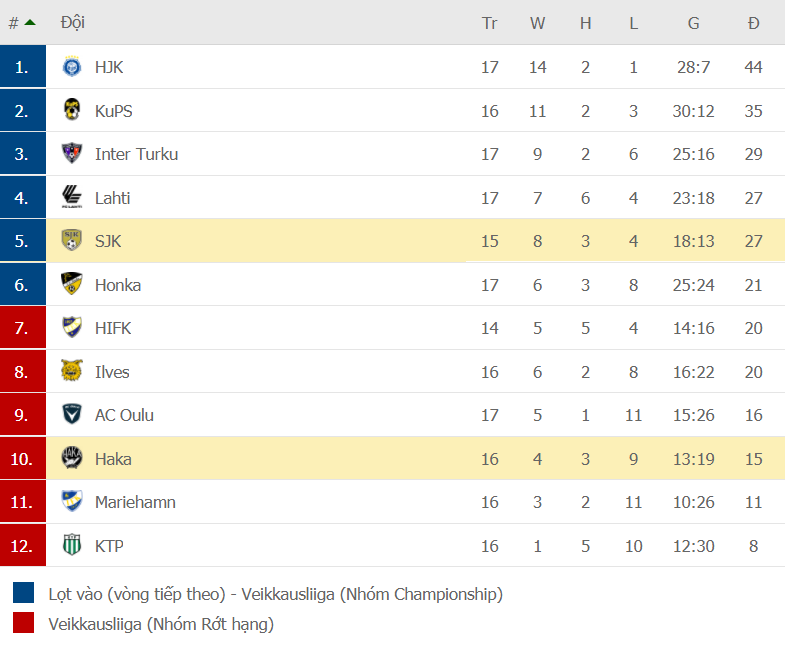Click the SJK club badge
The image size is (785, 647).
pos(71,241)
